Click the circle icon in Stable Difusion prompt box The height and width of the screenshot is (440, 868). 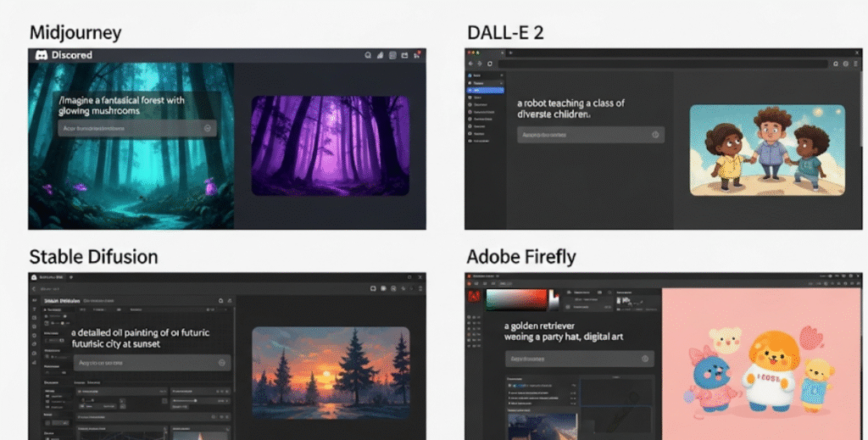[222, 363]
